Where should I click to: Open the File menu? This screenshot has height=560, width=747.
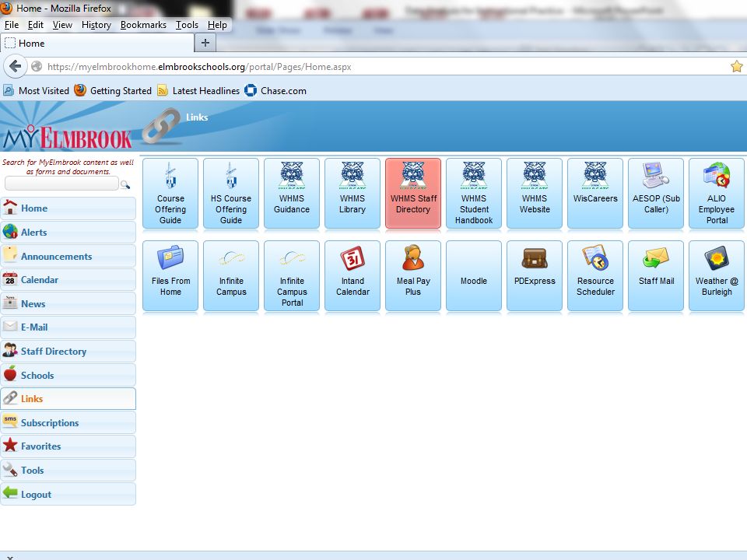point(12,25)
